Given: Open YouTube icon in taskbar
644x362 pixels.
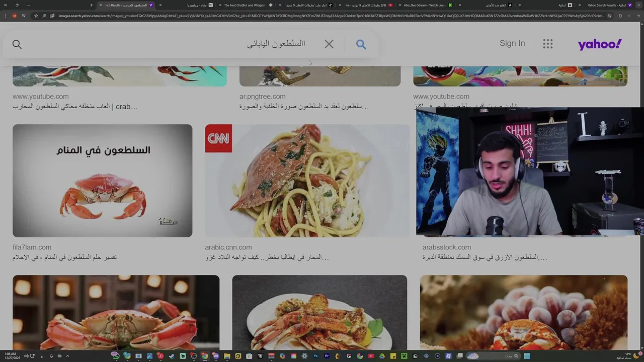Looking at the screenshot, I should (371, 356).
